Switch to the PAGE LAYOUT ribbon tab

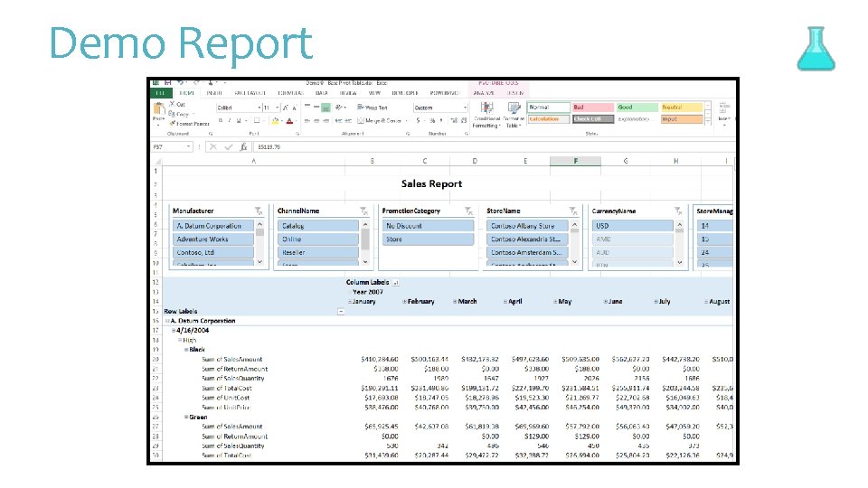250,93
